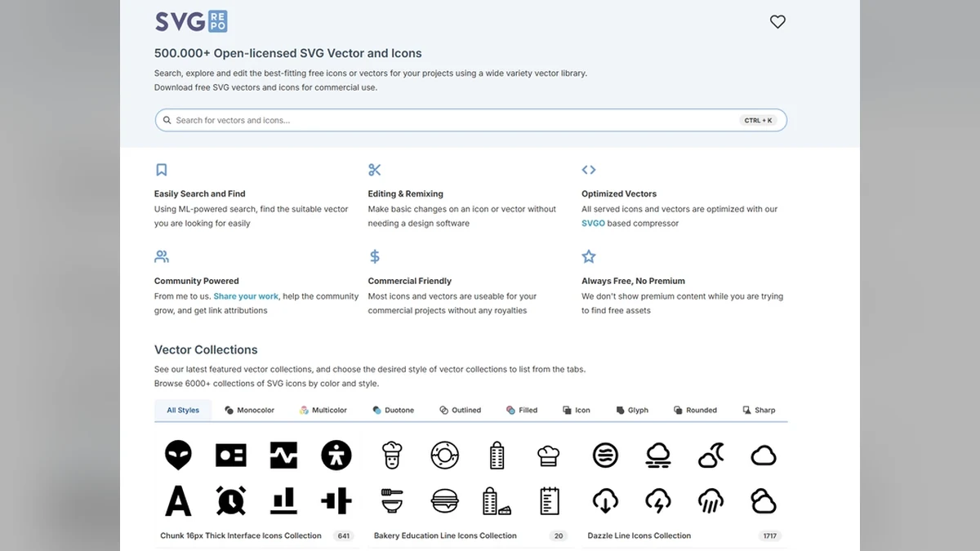Screen dimensions: 980x551
Task: Select the circled wind lines icon
Action: click(x=605, y=455)
